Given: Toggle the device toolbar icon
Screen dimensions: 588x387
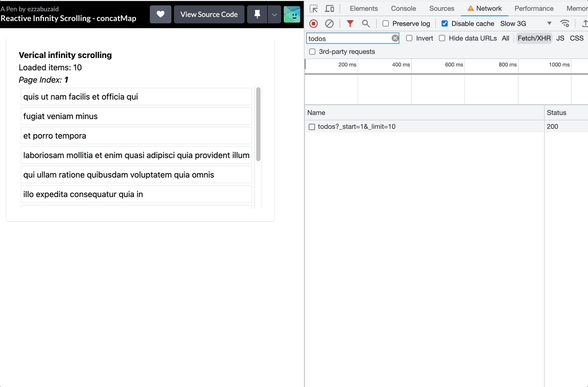Looking at the screenshot, I should coord(329,9).
